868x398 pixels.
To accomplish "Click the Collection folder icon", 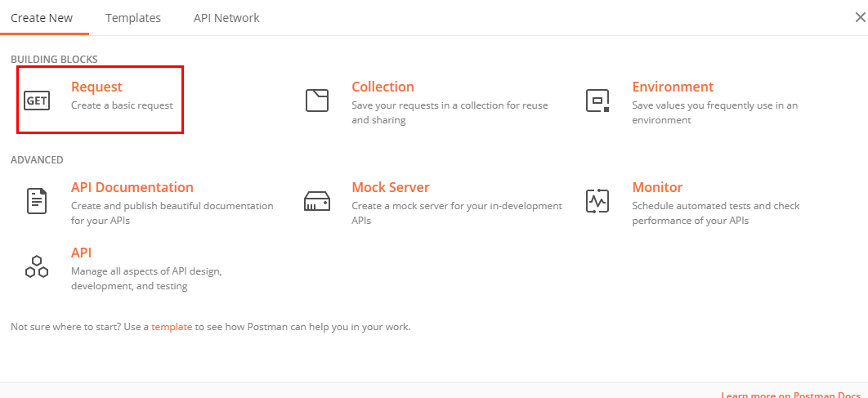I will click(317, 101).
